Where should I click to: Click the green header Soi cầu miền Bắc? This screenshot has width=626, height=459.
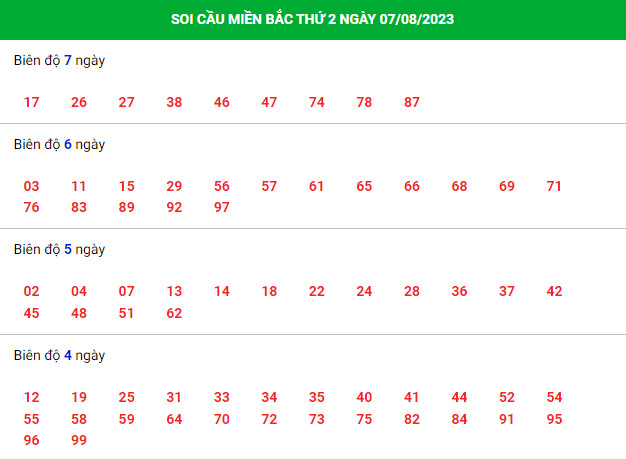click(x=313, y=19)
